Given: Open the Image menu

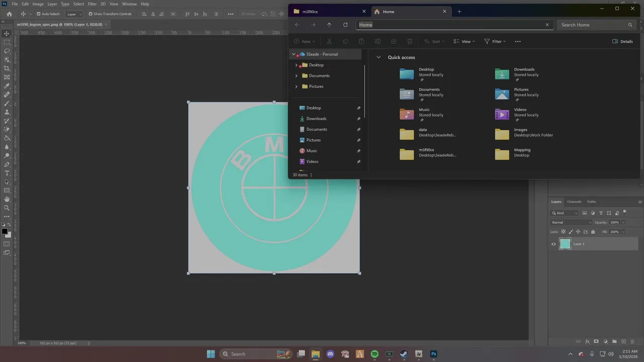Looking at the screenshot, I should (x=38, y=4).
